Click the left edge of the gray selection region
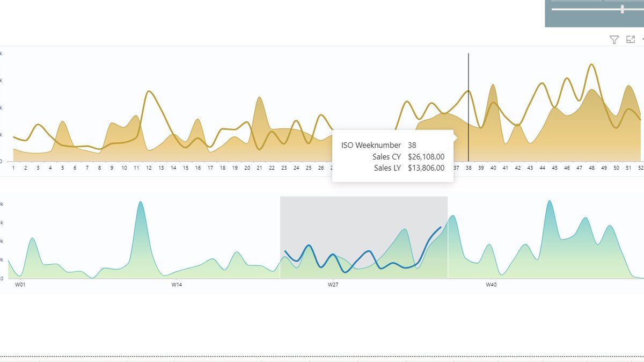 tap(281, 236)
